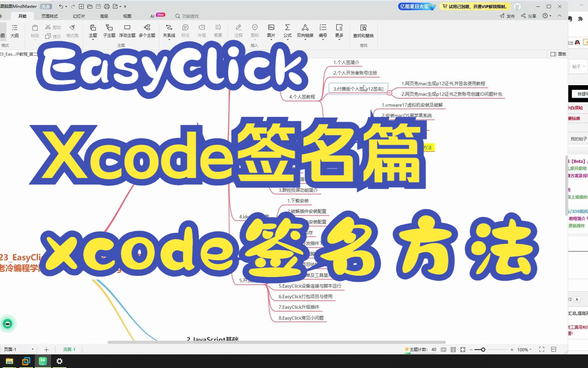This screenshot has height=368, width=588.
Task: Select the green 页面-1 page tab
Action: point(69,349)
